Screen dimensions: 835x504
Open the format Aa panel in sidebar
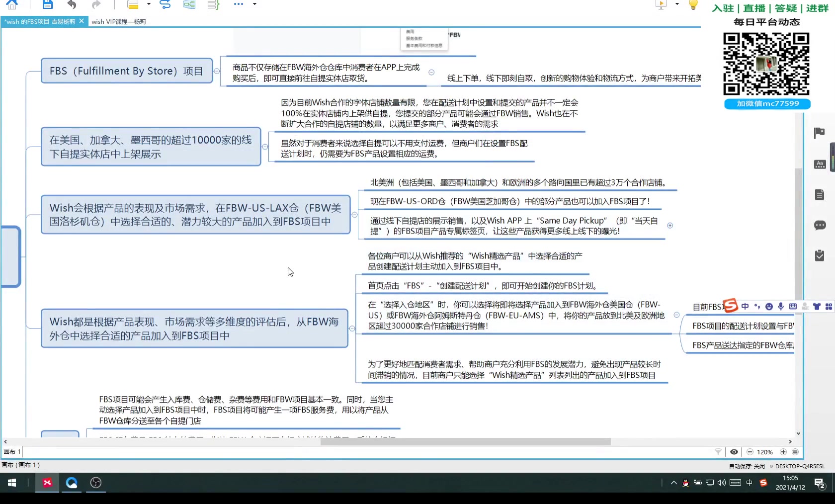pyautogui.click(x=820, y=164)
